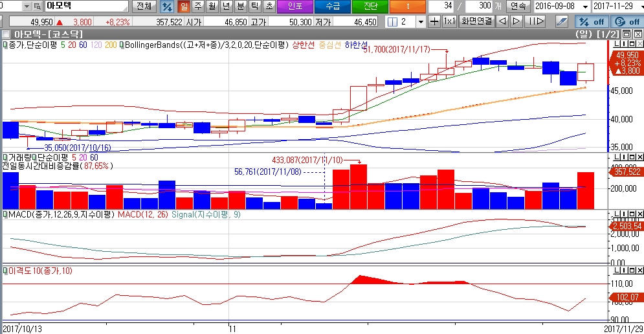Open the stock code dropdown arrow
This screenshot has height=334, width=644.
click(x=26, y=6)
